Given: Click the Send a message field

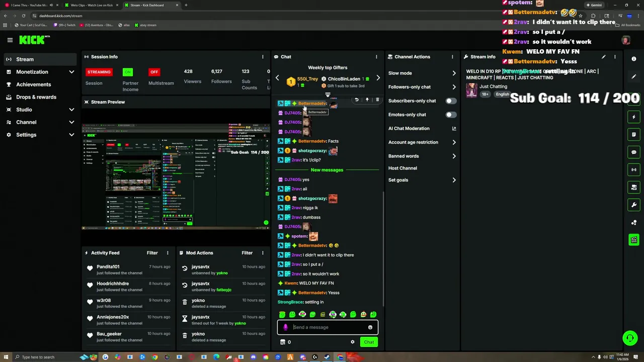Looking at the screenshot, I should point(327,327).
